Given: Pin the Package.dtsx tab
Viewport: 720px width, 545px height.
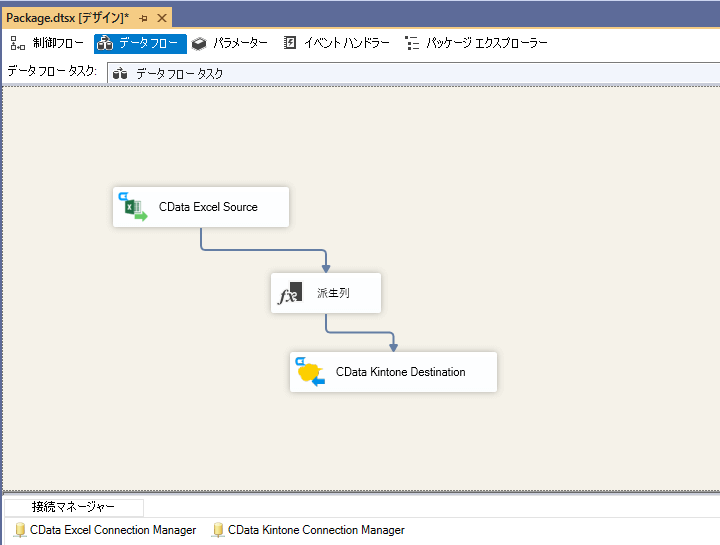Looking at the screenshot, I should click(x=143, y=18).
